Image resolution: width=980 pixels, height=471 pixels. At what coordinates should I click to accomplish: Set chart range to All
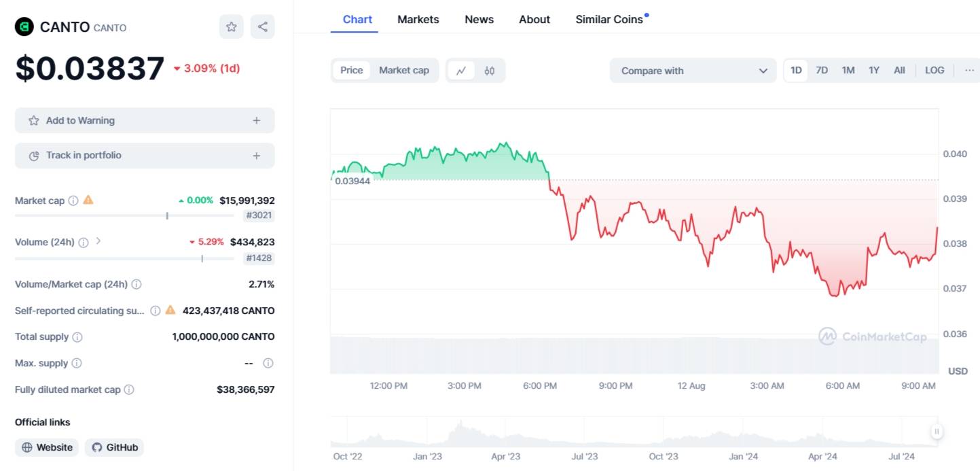click(899, 70)
